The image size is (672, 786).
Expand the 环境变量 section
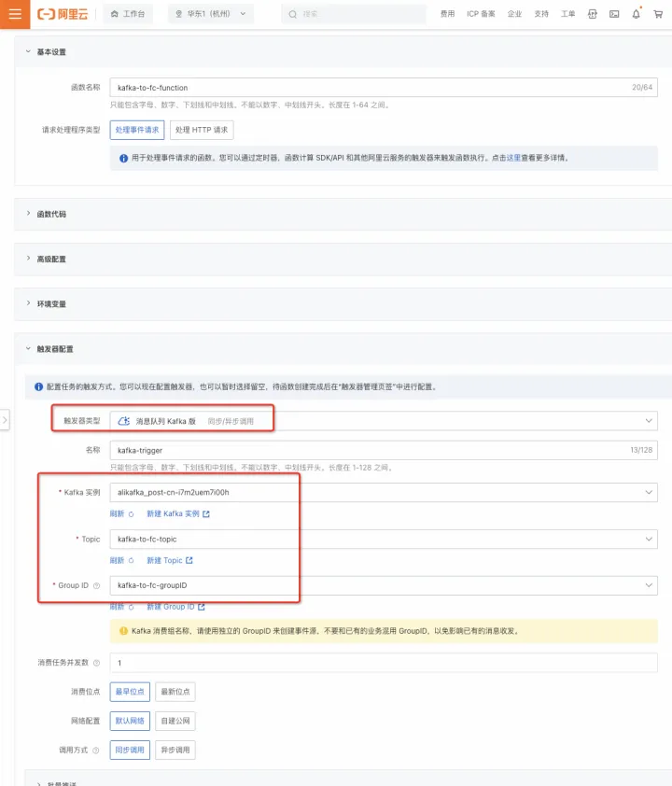29,303
